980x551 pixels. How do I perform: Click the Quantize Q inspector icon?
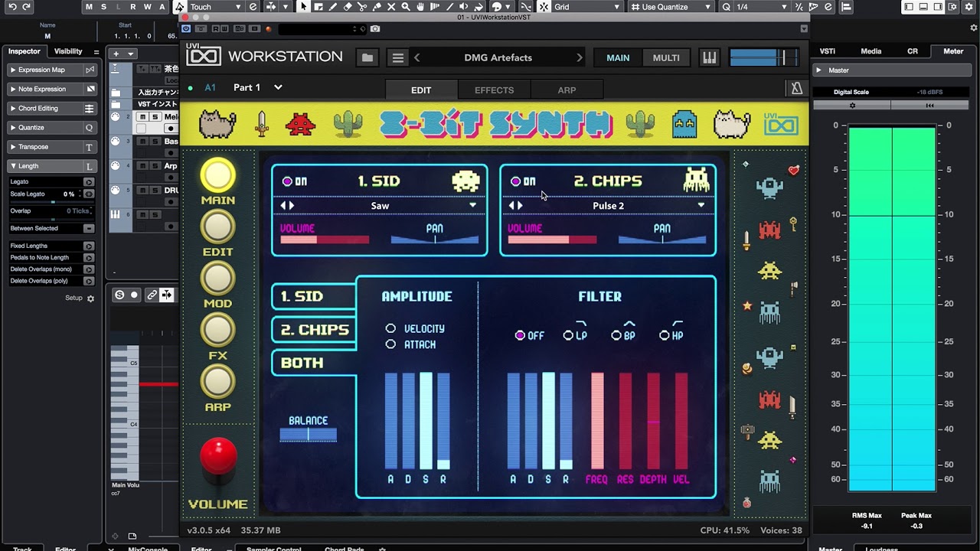coord(90,128)
